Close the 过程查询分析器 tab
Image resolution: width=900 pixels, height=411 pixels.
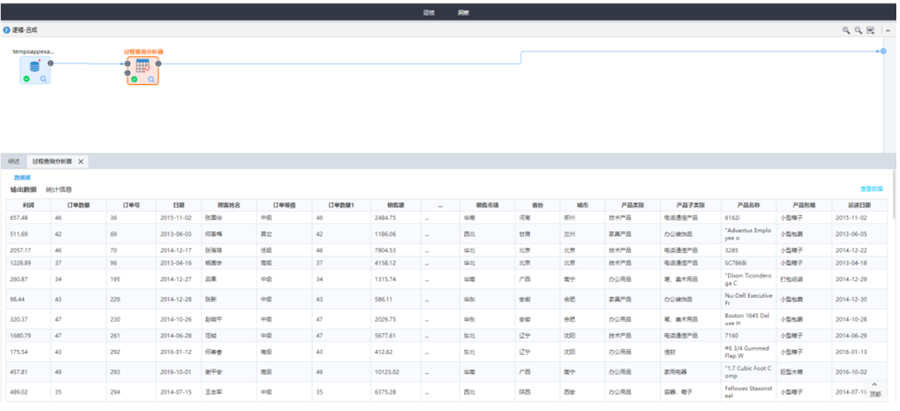coord(82,161)
